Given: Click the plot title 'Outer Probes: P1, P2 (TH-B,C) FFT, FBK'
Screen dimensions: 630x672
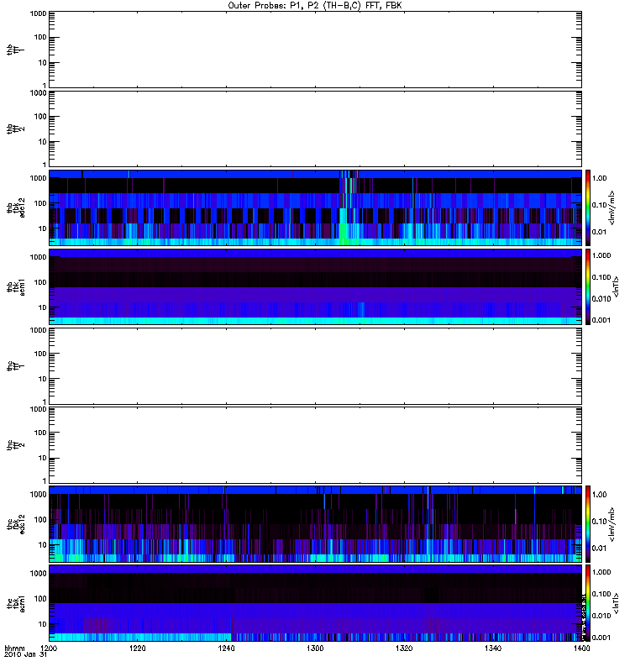Looking at the screenshot, I should tap(315, 6).
